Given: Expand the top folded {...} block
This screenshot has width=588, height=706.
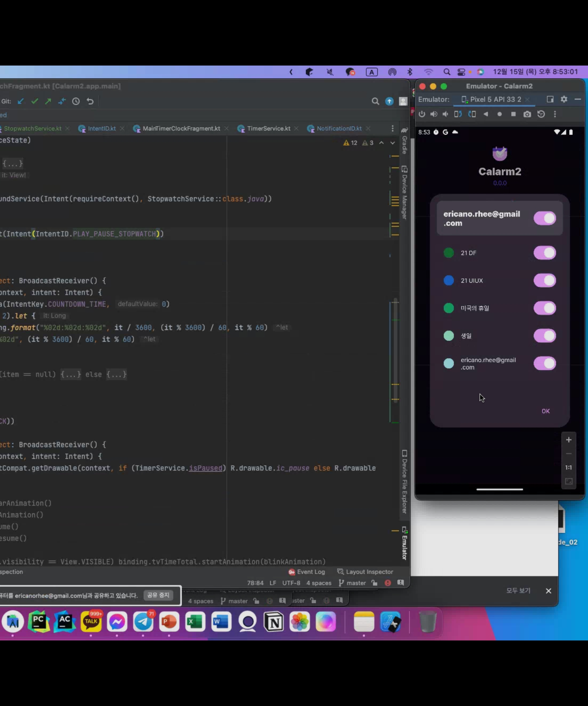Looking at the screenshot, I should 13,164.
